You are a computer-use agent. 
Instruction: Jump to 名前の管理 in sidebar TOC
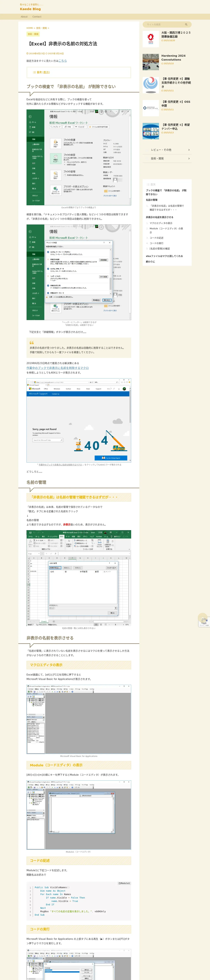(x=151, y=200)
